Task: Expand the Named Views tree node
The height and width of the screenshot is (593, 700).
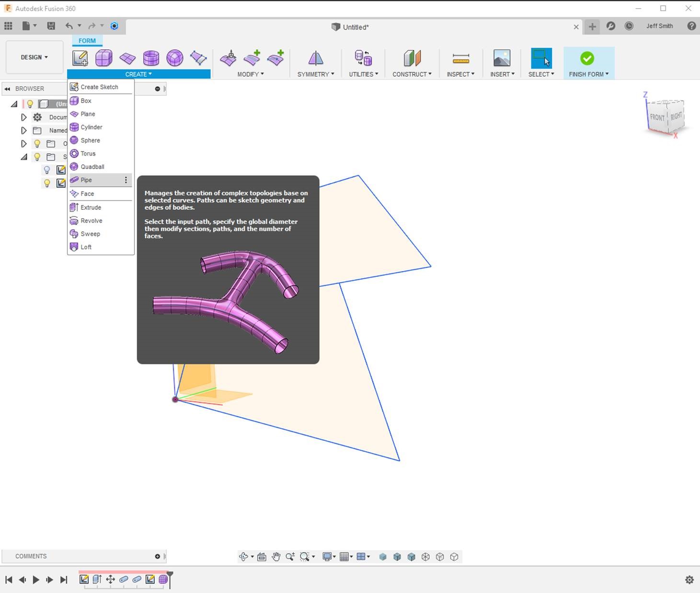Action: tap(24, 130)
